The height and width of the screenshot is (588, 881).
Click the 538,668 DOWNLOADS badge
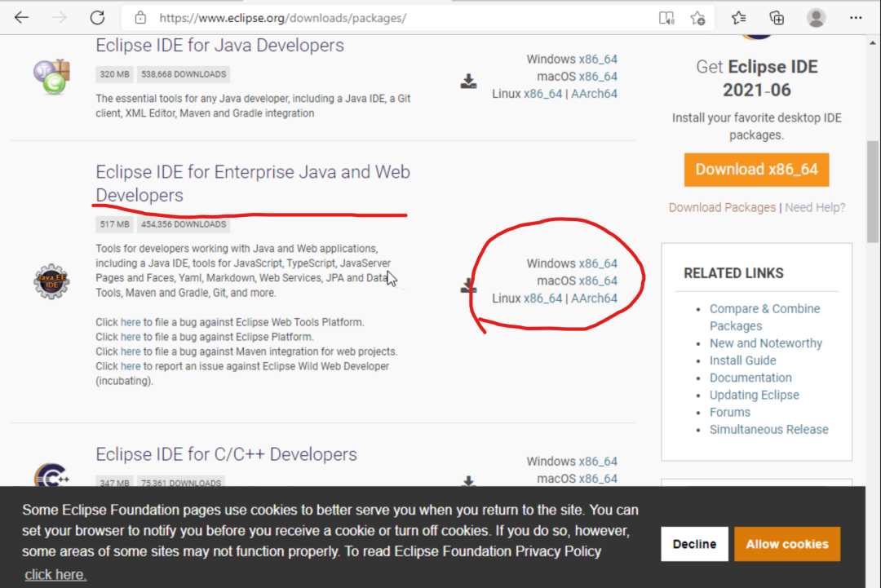coord(184,74)
